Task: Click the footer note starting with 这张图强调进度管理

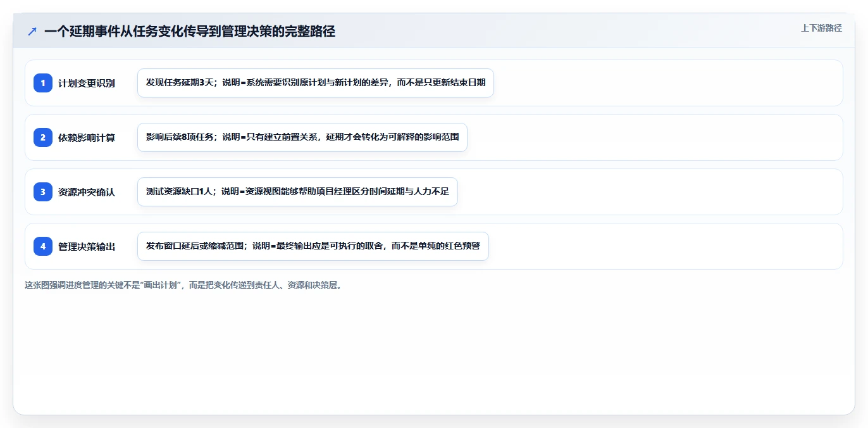Action: click(183, 285)
